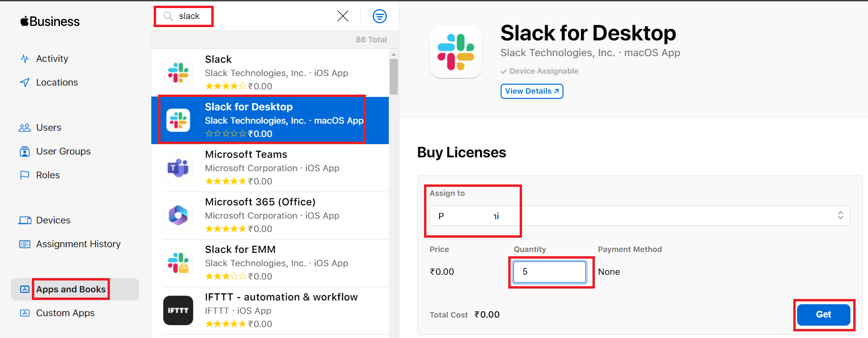Open the Activity section
Screen dimensions: 868x338
pyautogui.click(x=52, y=58)
